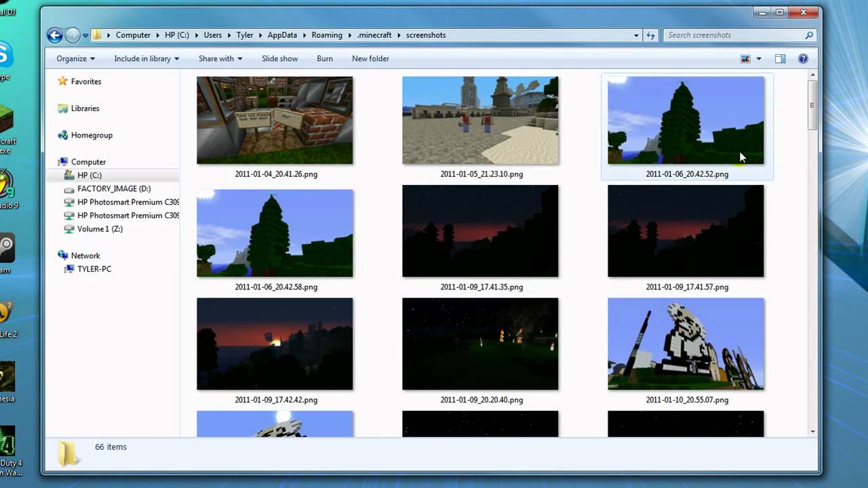Toggle the preview pane icon
The image size is (868, 488).
[x=780, y=59]
